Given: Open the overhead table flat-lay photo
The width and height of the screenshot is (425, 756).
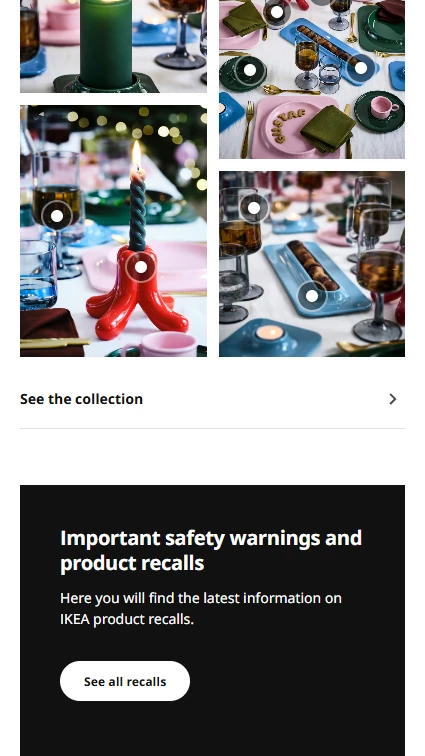Looking at the screenshot, I should (312, 79).
